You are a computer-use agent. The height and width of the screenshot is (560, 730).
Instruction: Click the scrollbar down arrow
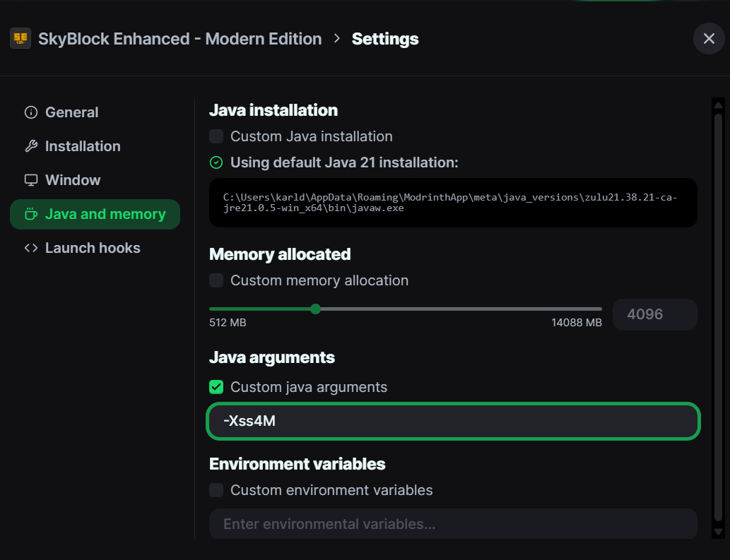pos(719,532)
